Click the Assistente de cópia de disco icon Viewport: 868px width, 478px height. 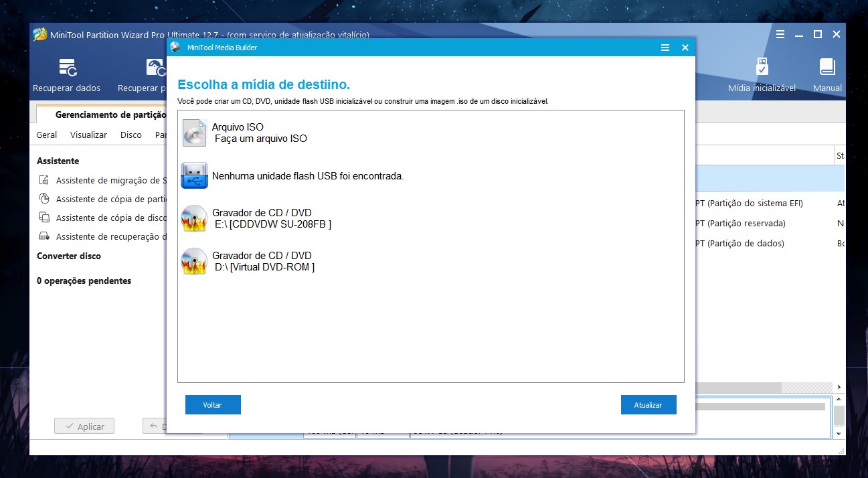click(44, 218)
